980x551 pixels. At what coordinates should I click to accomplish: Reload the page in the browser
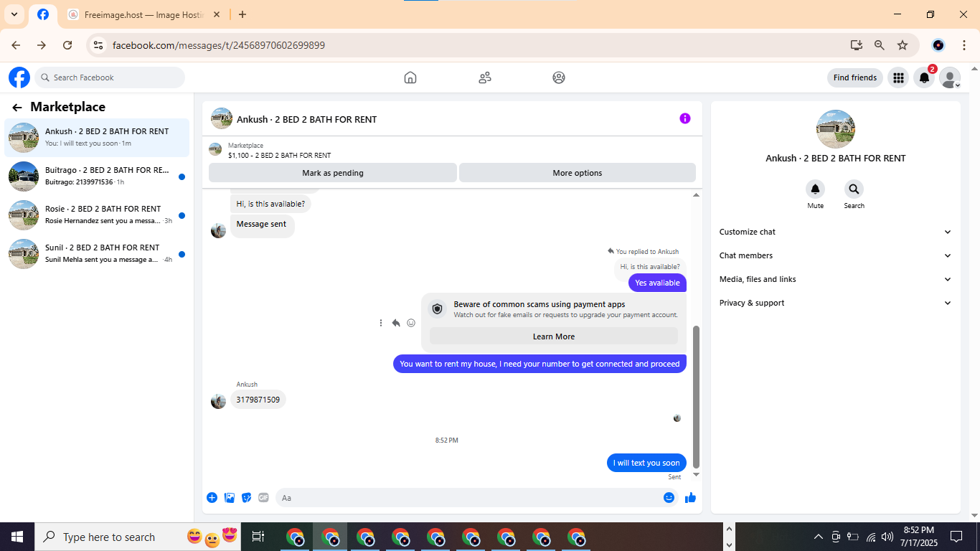pyautogui.click(x=67, y=45)
